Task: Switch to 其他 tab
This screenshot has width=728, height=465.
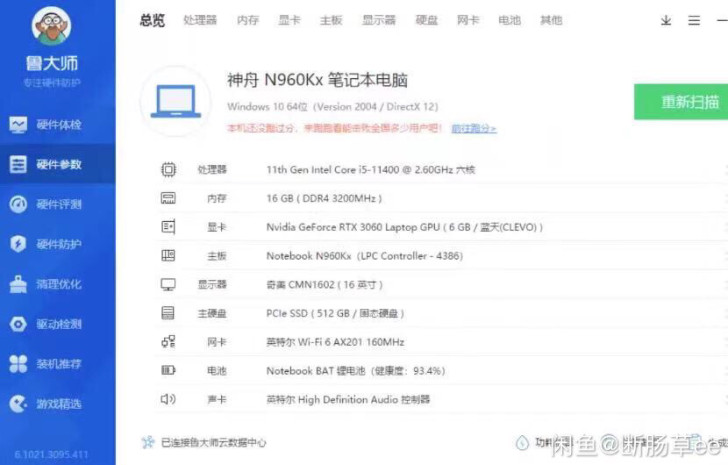Action: 551,20
